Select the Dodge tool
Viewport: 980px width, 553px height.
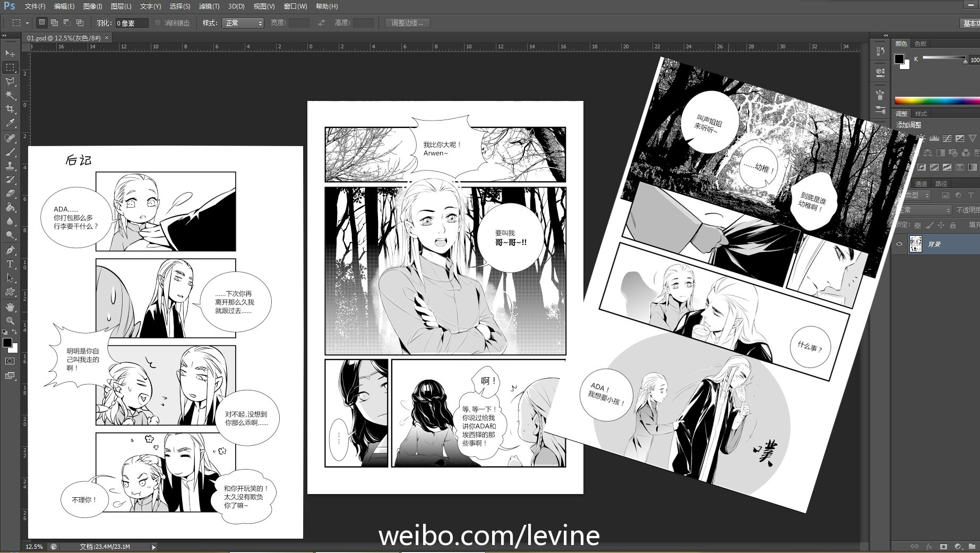point(10,235)
